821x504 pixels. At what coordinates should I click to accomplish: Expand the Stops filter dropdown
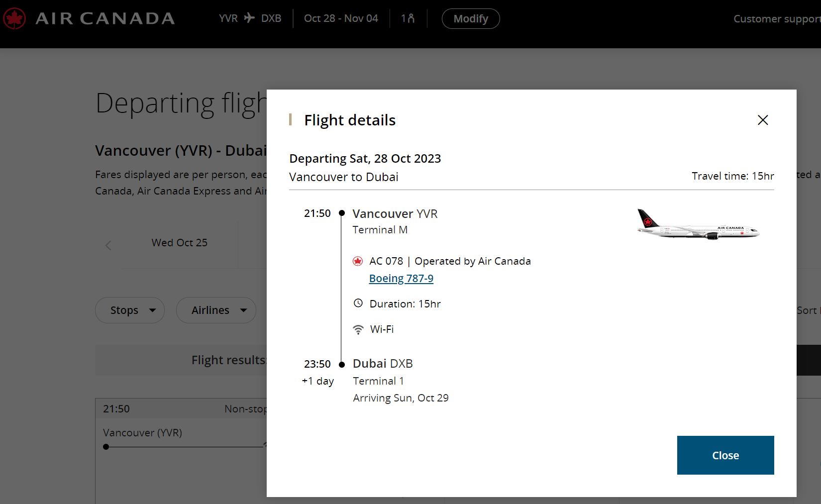(x=129, y=310)
